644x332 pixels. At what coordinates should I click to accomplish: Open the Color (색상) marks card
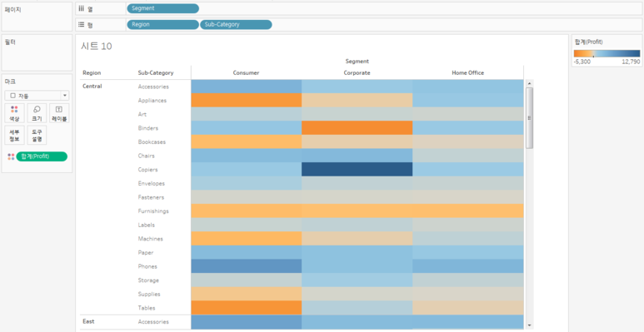coord(14,113)
